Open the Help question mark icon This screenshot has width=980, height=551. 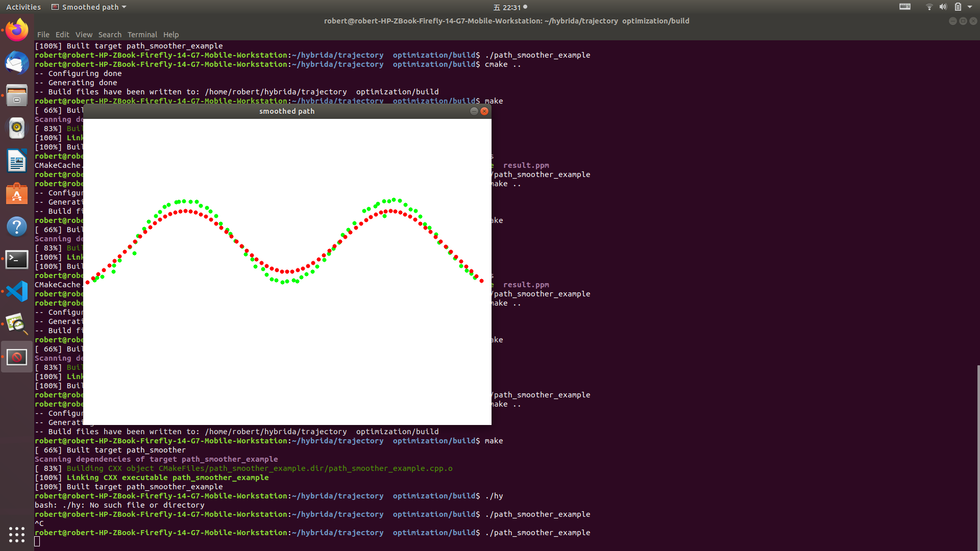[x=17, y=227]
